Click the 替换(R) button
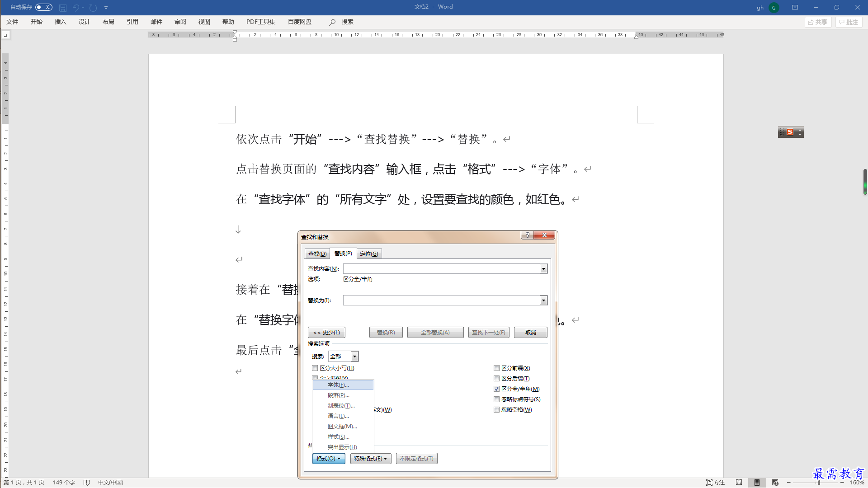The width and height of the screenshot is (868, 488). coord(386,333)
